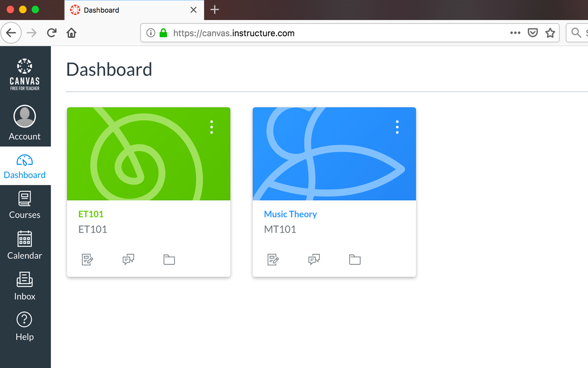The height and width of the screenshot is (368, 588).
Task: Open the browser page actions ellipsis menu
Action: click(515, 33)
